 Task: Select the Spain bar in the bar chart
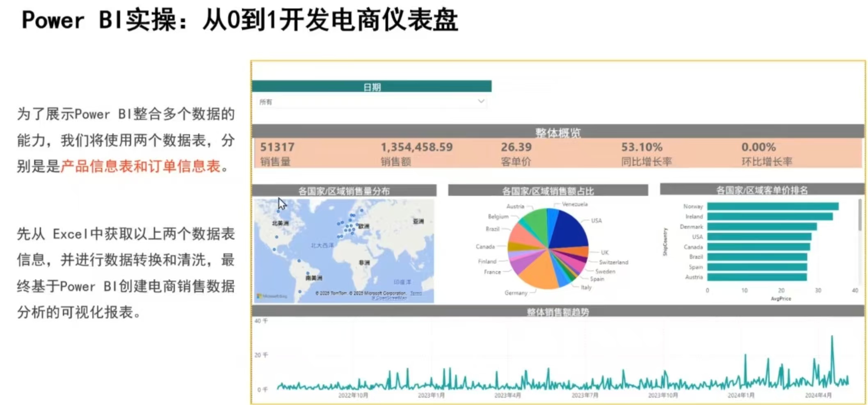[x=757, y=267]
